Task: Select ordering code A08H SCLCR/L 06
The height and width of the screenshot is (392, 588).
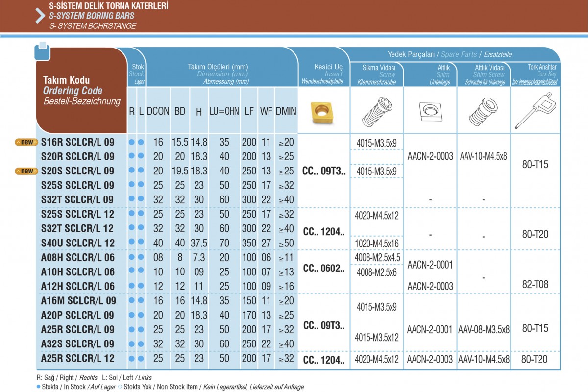Action: pos(78,257)
